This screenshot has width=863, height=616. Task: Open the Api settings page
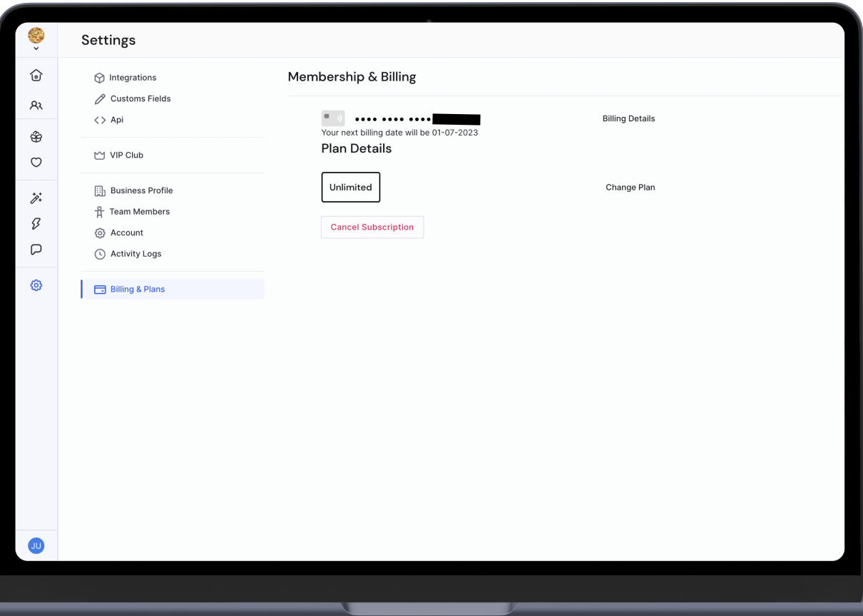point(116,120)
